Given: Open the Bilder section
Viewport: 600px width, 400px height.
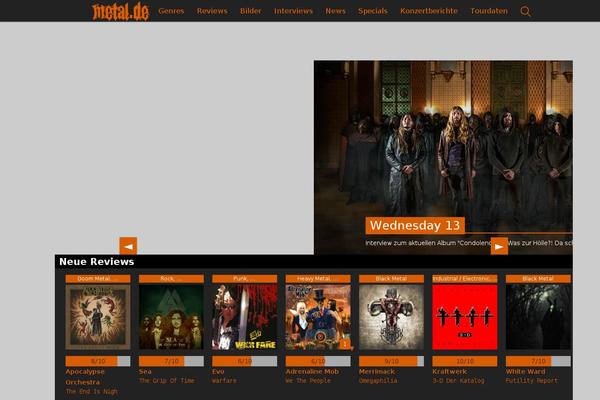Looking at the screenshot, I should pos(251,11).
